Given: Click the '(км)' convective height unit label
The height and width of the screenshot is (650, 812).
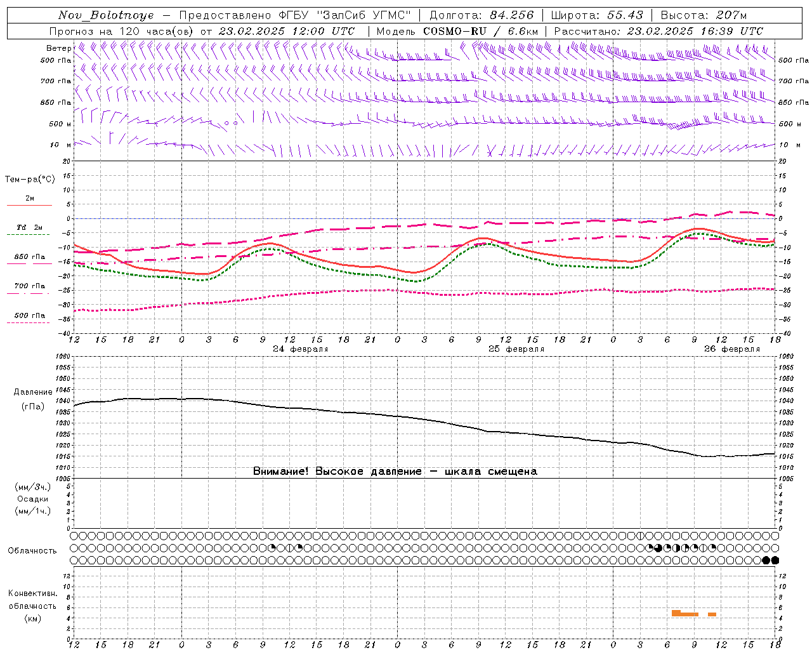Looking at the screenshot, I should (x=33, y=618).
